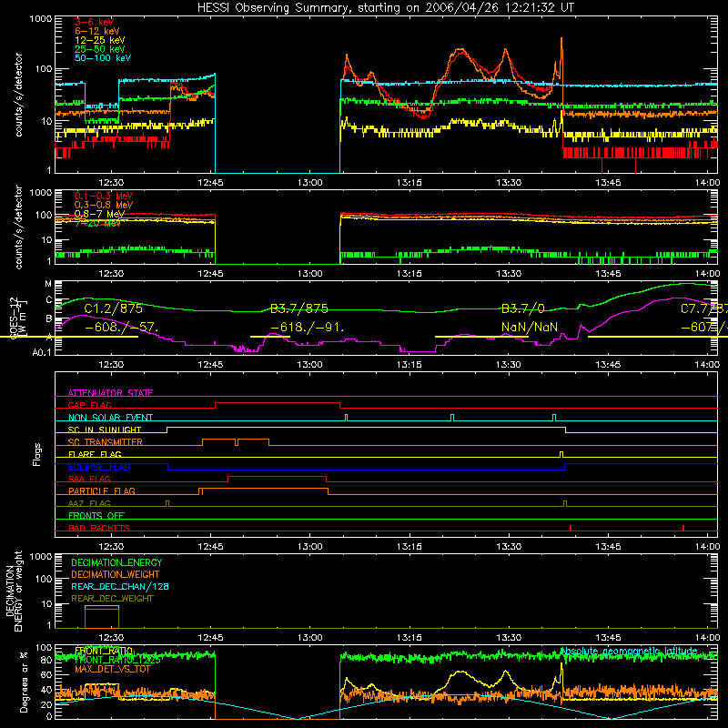Click the 13:30 tick label under the decimation panel
Screen dimensions: 728x728
(x=509, y=638)
